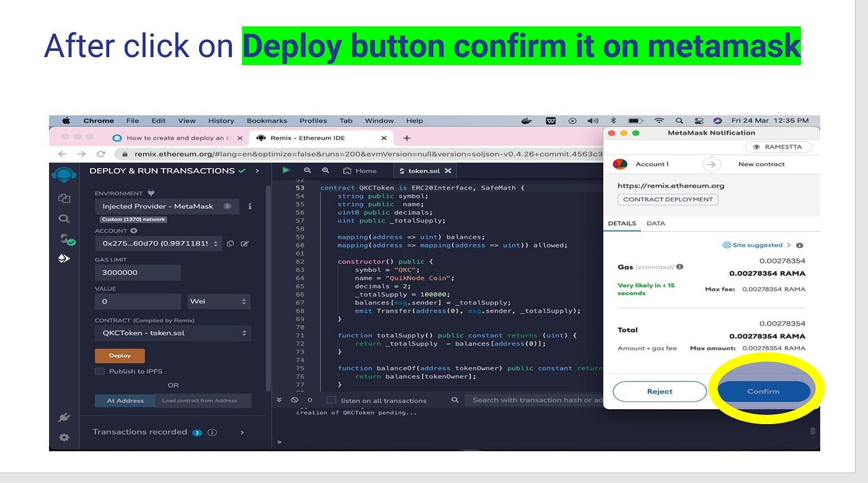Open the Environment provider dropdown
The width and height of the screenshot is (868, 483).
(167, 206)
